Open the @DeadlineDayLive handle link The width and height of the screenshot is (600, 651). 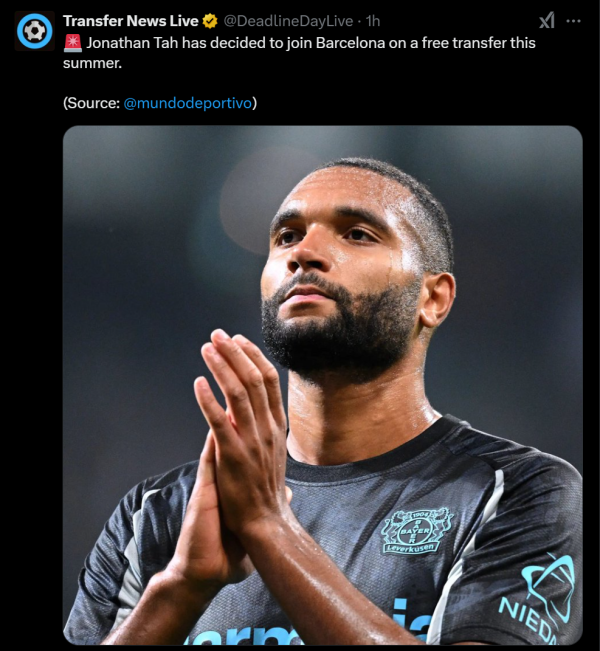click(288, 21)
